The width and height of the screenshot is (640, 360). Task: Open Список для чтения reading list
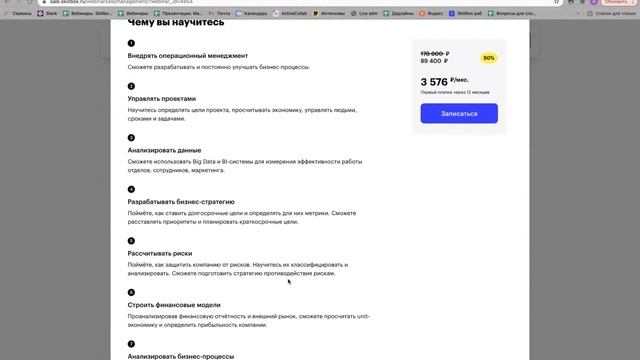coord(611,13)
